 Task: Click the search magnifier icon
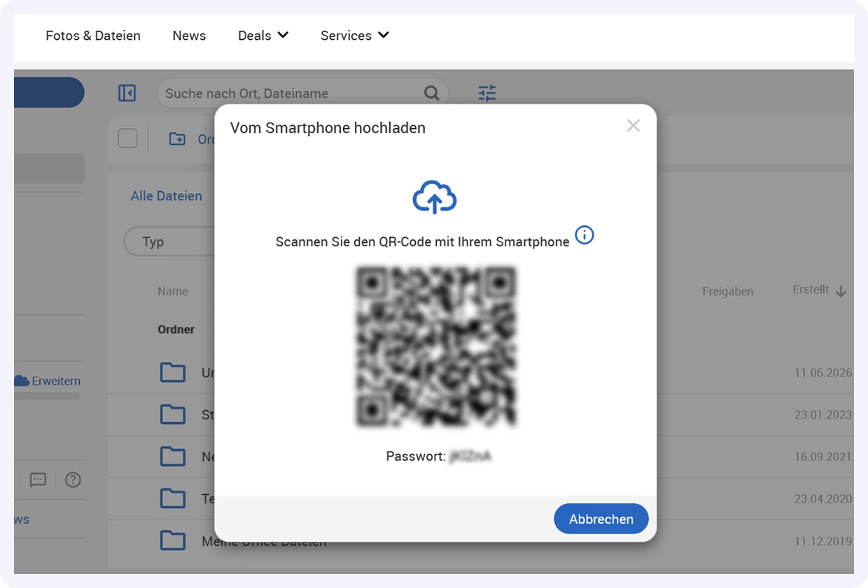pyautogui.click(x=432, y=93)
